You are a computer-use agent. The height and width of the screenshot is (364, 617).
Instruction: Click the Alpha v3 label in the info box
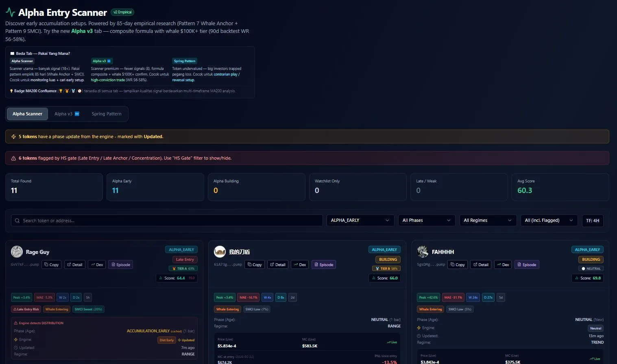tap(102, 61)
